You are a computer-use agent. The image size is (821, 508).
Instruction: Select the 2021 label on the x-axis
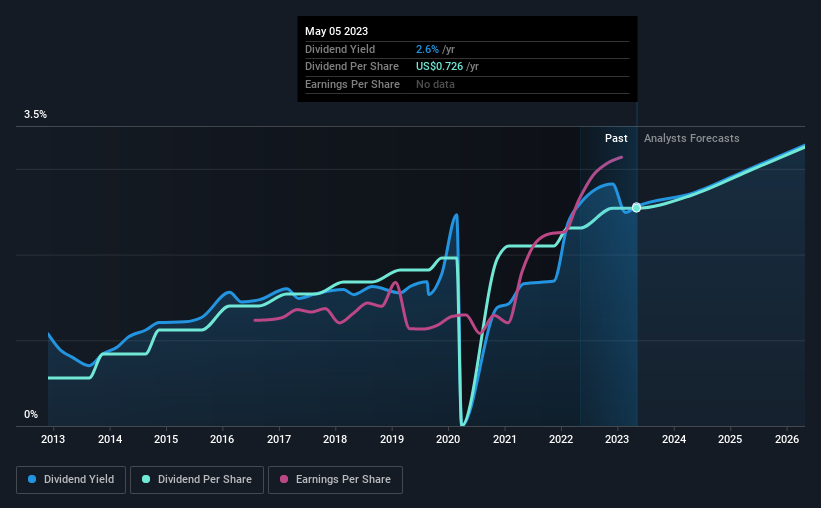(x=505, y=439)
